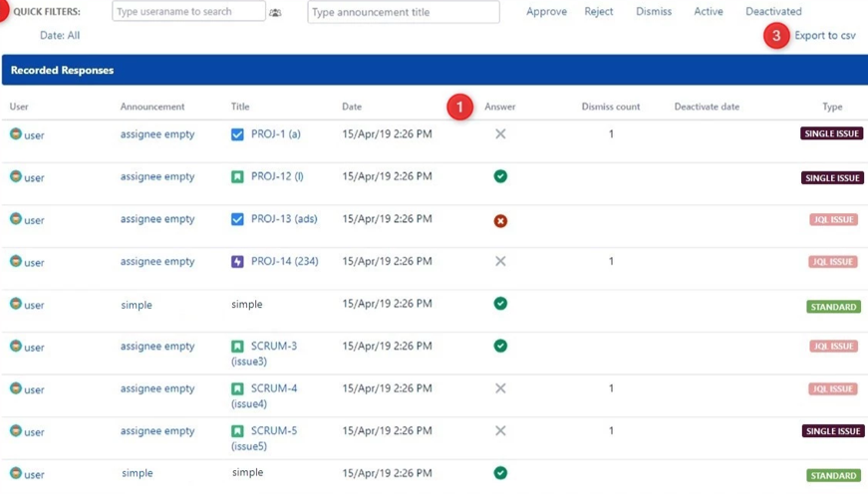Select the Reject quick filter
The image size is (868, 494).
599,12
